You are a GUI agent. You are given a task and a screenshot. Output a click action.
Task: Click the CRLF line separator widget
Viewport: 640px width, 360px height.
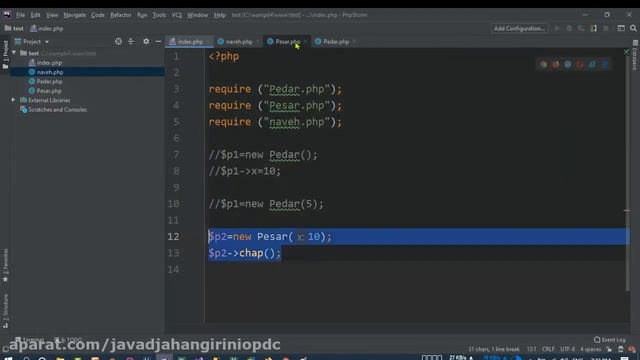548,349
